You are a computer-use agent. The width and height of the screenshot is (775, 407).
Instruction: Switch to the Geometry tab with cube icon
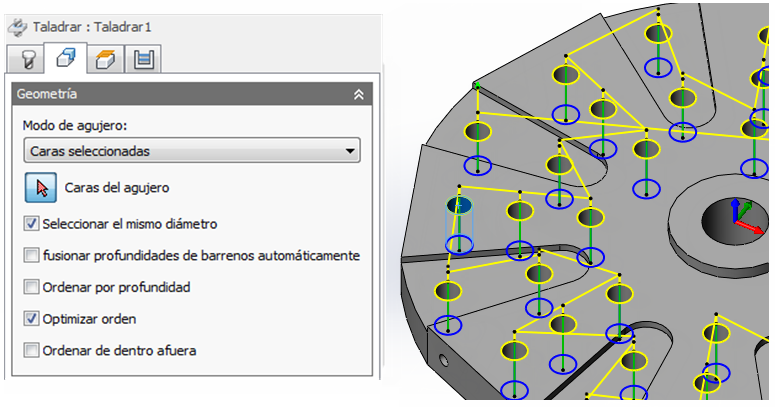click(65, 58)
